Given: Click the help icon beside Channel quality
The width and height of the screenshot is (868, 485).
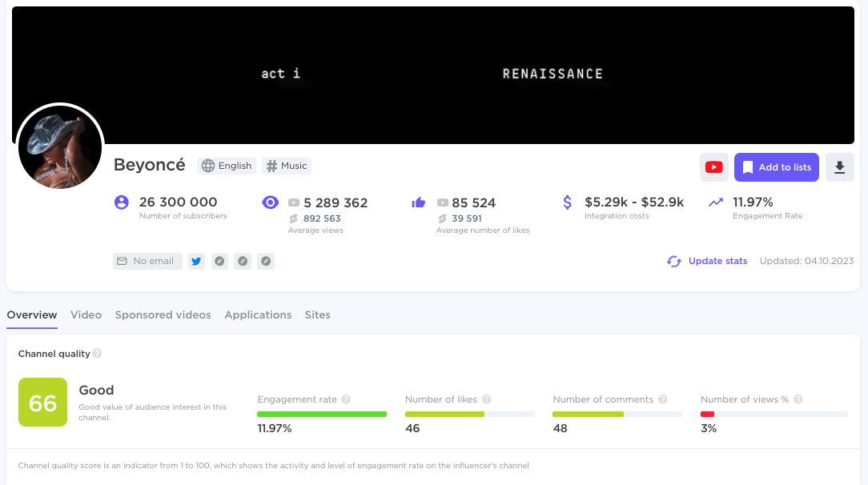Looking at the screenshot, I should point(97,354).
